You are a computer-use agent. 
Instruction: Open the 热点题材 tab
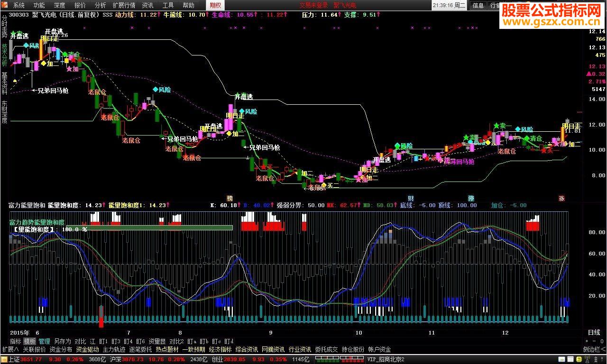click(x=167, y=349)
